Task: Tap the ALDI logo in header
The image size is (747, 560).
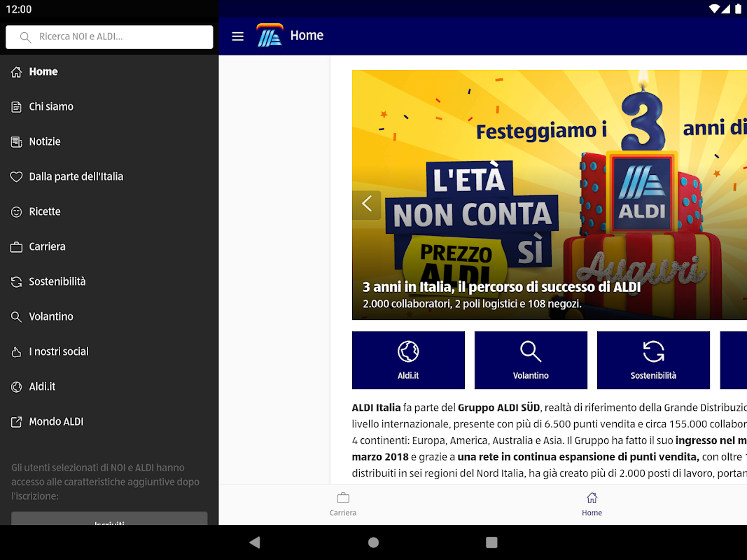Action: [270, 35]
